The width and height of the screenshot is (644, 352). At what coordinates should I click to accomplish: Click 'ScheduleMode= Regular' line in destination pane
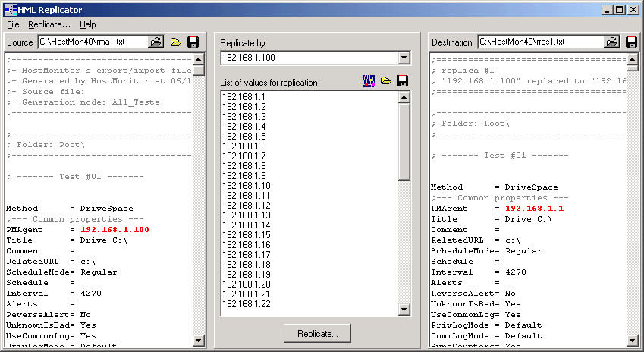point(486,251)
